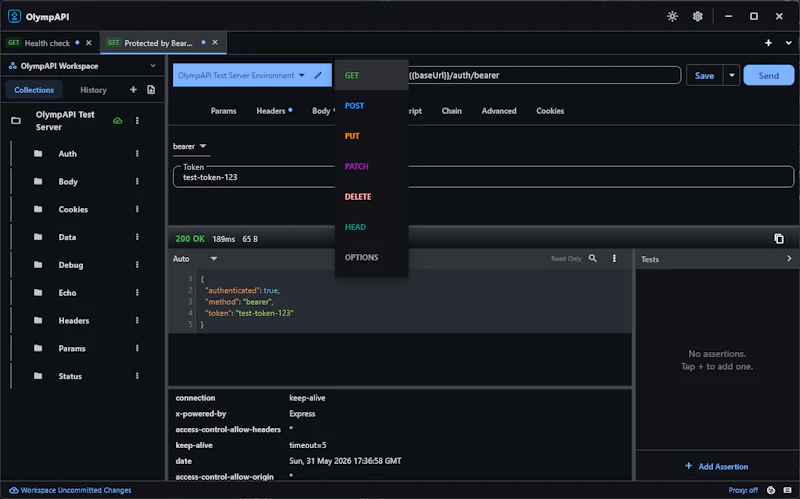Click the OlympAPI logo icon

(14, 16)
